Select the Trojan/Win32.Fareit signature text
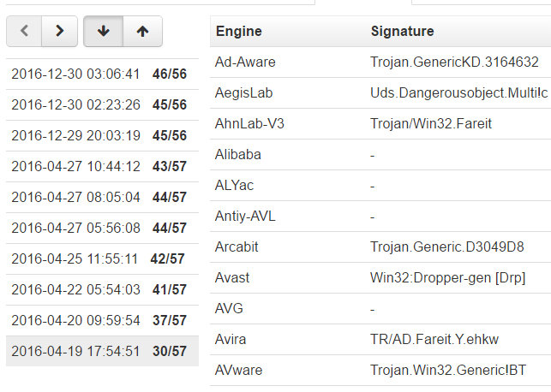This screenshot has height=392, width=551. [431, 124]
